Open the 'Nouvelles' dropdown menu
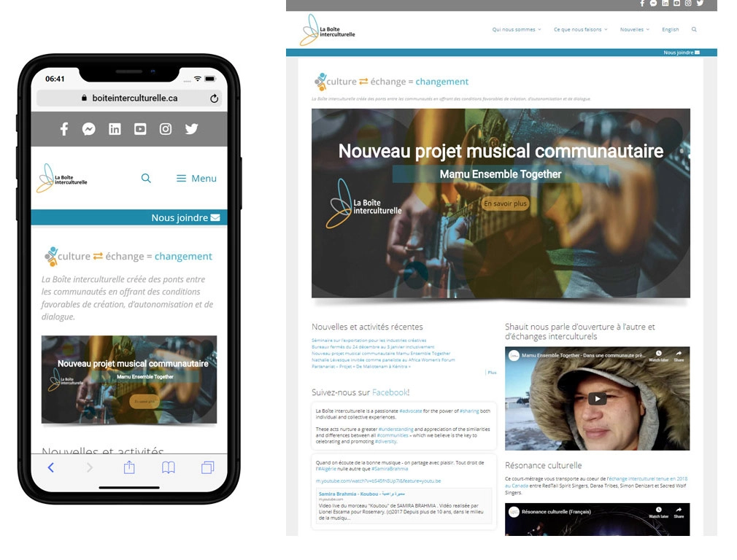The width and height of the screenshot is (737, 560). pyautogui.click(x=634, y=30)
